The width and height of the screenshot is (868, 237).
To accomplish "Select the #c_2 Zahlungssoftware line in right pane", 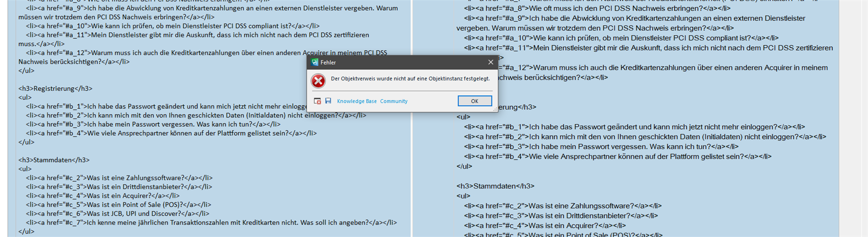I will (x=563, y=206).
